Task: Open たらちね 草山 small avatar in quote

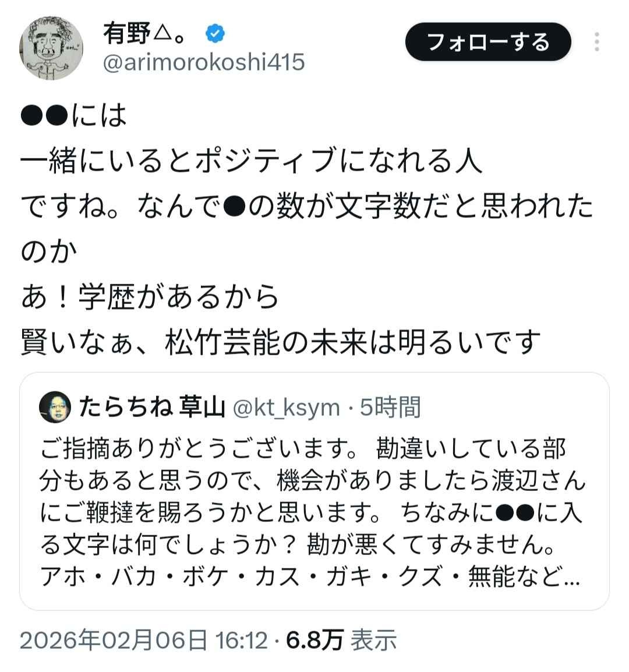Action: [54, 407]
